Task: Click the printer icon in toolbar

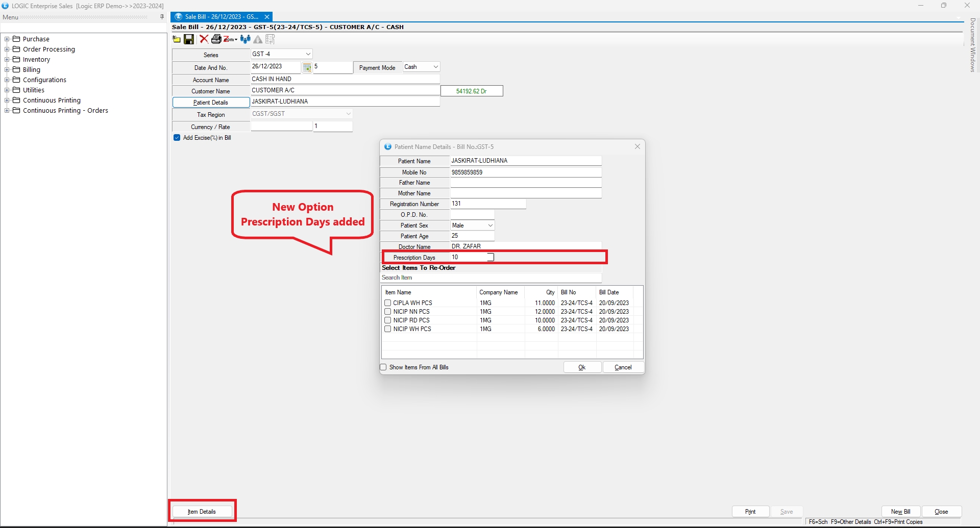Action: pos(216,39)
